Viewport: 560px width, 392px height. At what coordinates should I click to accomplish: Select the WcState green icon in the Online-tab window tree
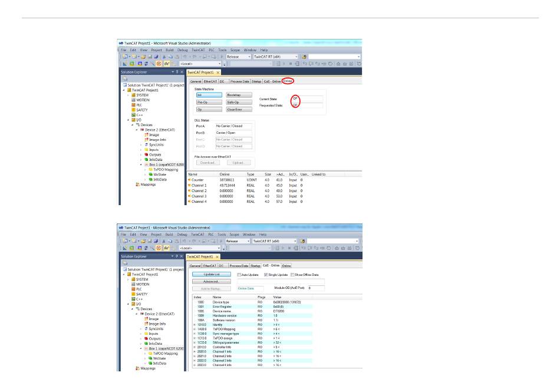[151, 174]
